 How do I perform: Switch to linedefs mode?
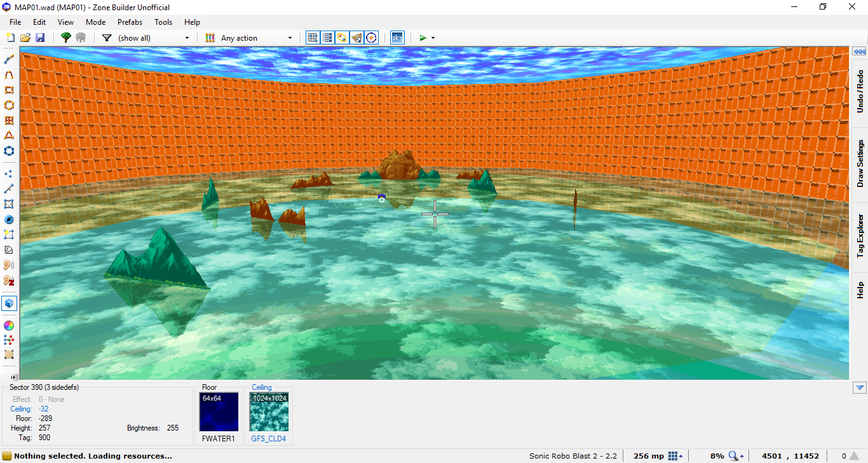[x=9, y=189]
